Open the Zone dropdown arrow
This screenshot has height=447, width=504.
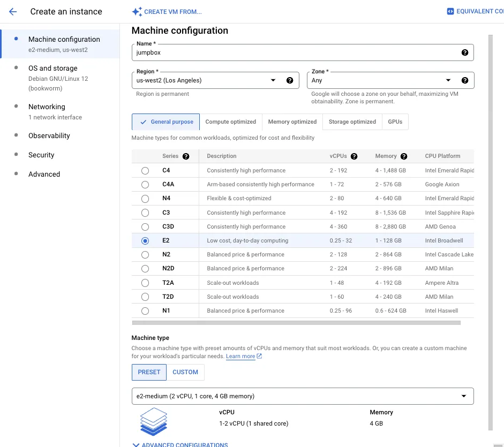[448, 80]
